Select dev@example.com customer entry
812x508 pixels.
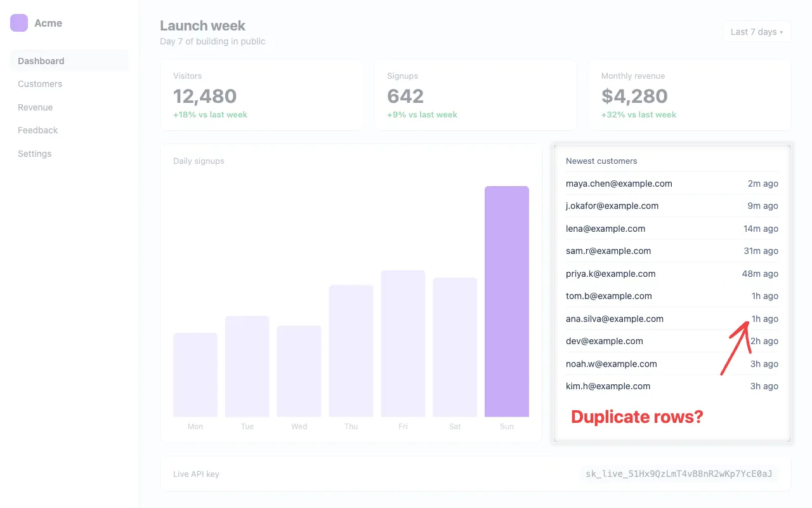[672, 341]
